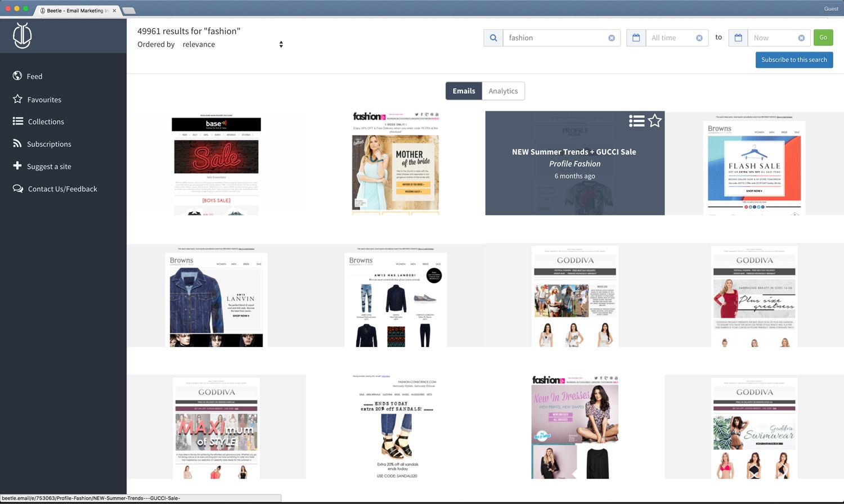Open the sandals Ends Today email thumbnail
Viewport: 844px width, 504px height.
[x=397, y=426]
